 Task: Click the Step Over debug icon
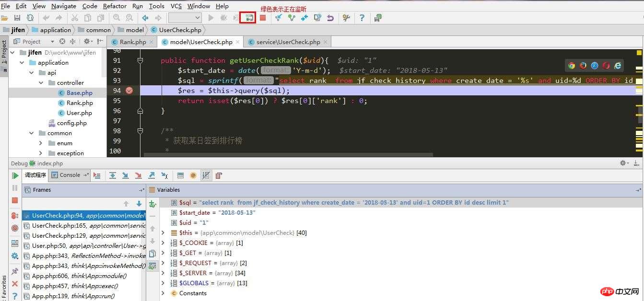click(x=113, y=175)
